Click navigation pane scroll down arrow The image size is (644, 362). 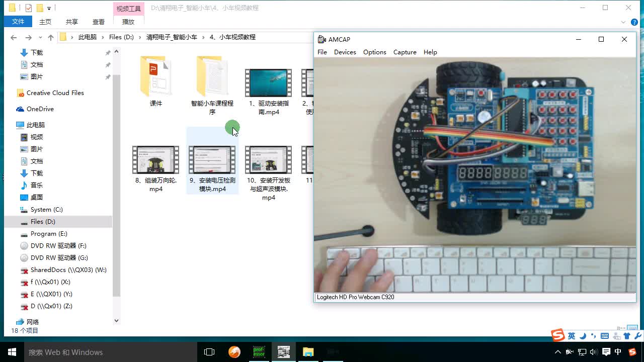116,321
